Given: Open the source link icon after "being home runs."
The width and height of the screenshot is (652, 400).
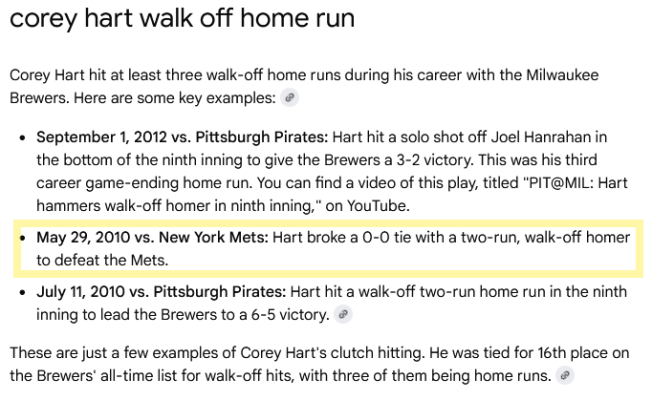Looking at the screenshot, I should point(565,376).
